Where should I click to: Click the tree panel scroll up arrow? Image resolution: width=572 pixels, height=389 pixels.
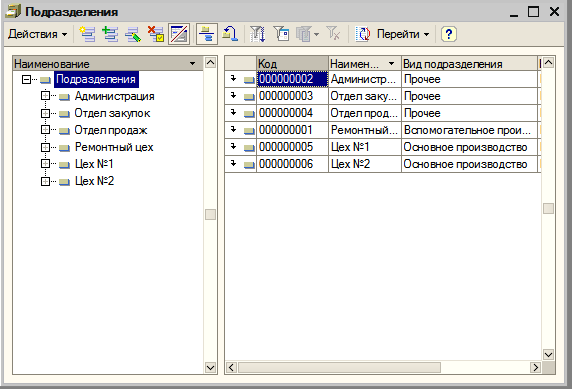pyautogui.click(x=210, y=62)
